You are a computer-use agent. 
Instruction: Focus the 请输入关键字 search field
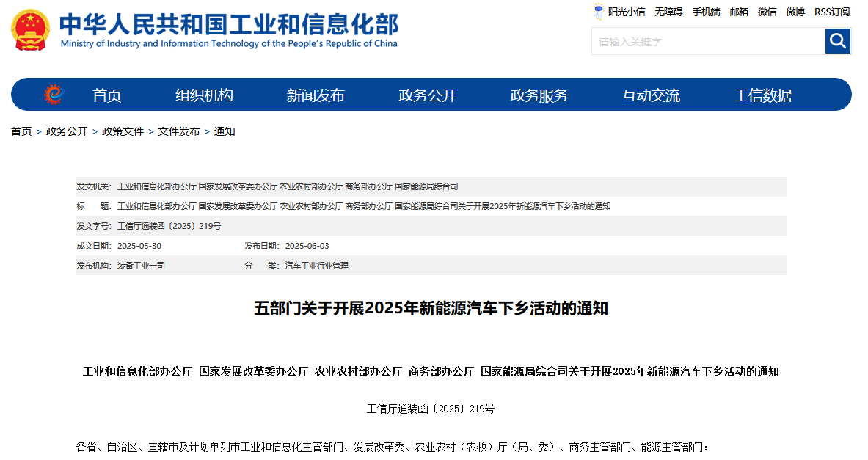point(708,42)
